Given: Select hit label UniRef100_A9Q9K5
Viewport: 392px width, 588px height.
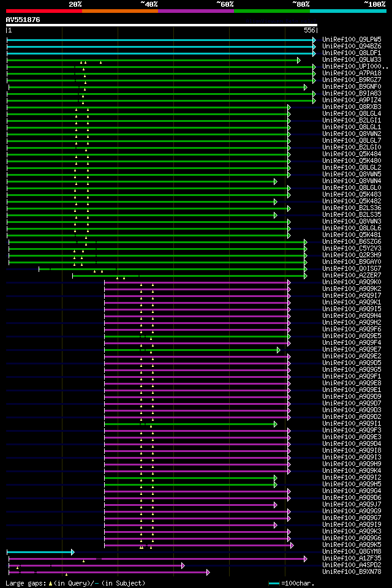Looking at the screenshot, I should 352,546.
